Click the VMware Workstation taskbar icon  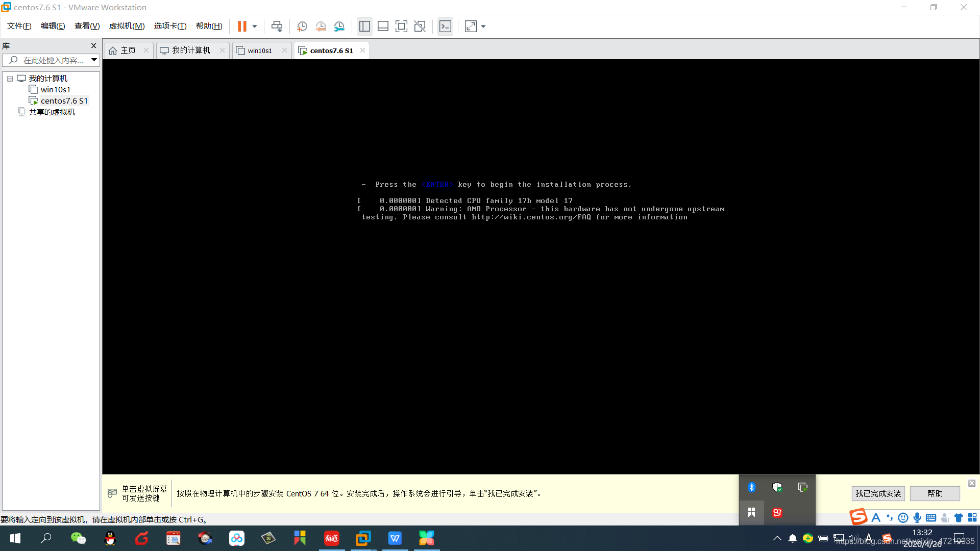[x=363, y=538]
